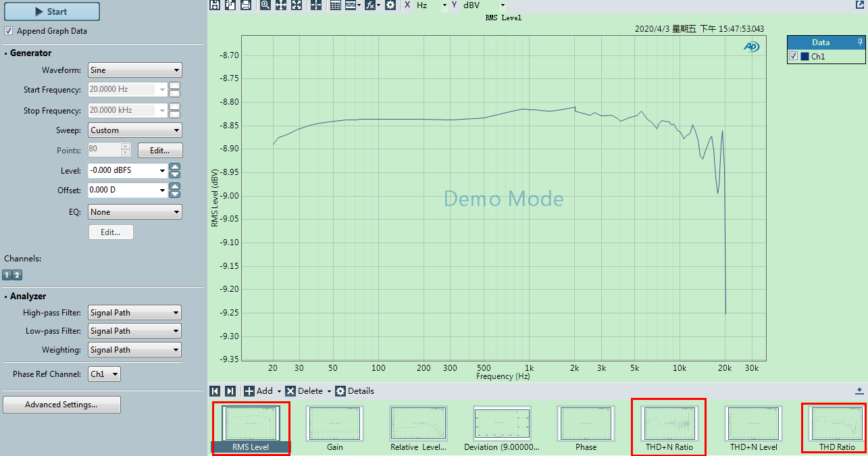Open the Sweep type dropdown

click(x=135, y=130)
